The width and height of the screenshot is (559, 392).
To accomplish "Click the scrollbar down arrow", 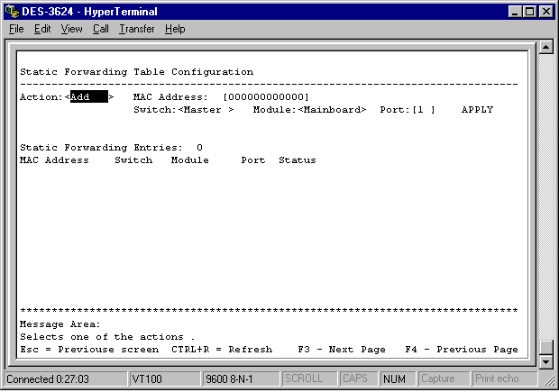I will coord(545,361).
